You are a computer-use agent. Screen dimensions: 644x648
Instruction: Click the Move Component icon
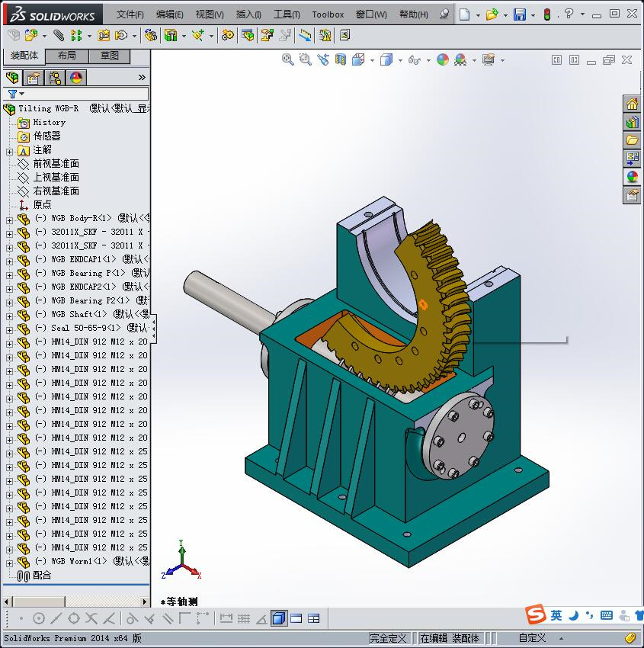coord(121,36)
